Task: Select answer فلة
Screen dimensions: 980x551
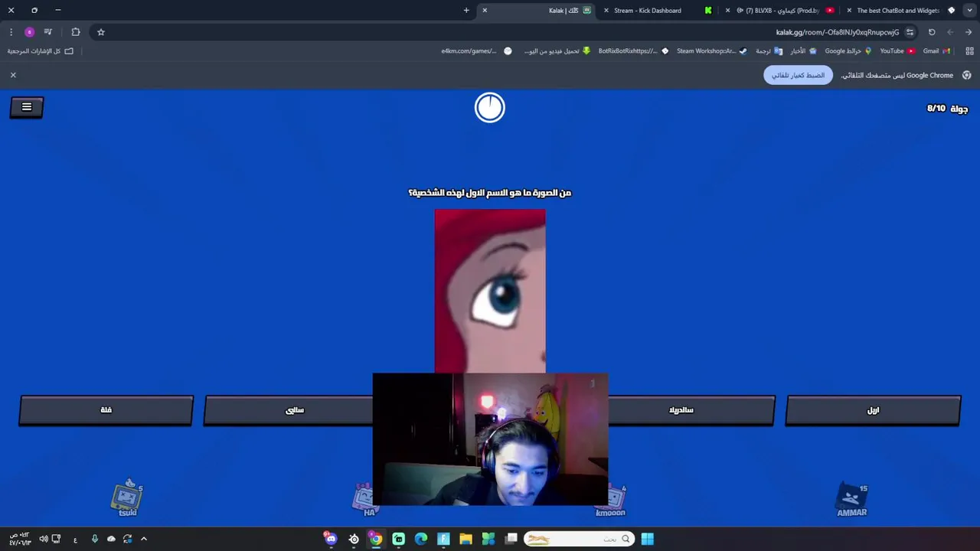Action: 106,410
